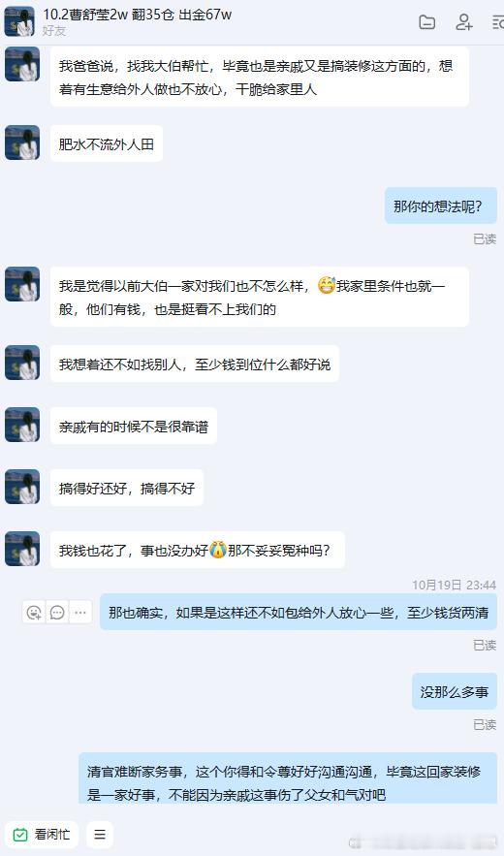Add emoji reaction beside the 那也确实 message
504x856 pixels.
(x=34, y=613)
